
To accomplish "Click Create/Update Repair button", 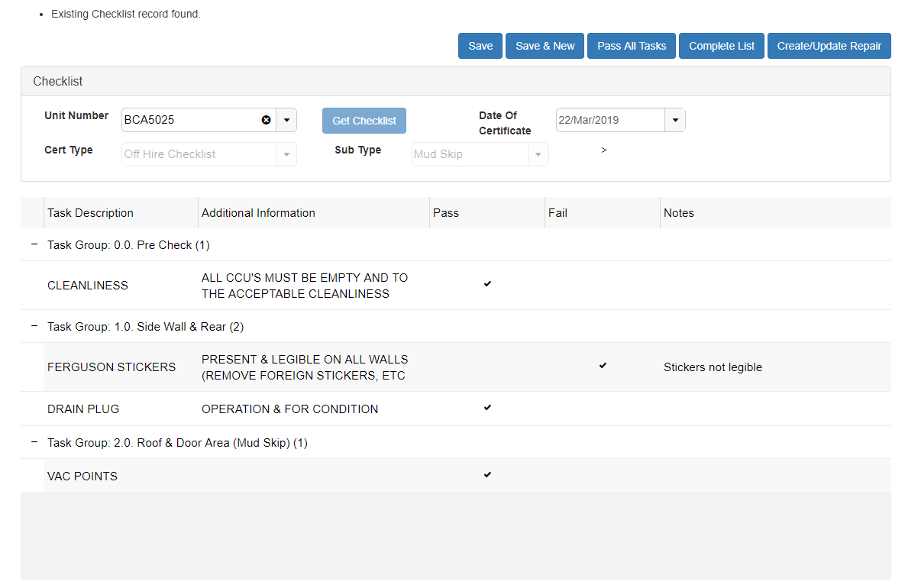I will pyautogui.click(x=829, y=46).
